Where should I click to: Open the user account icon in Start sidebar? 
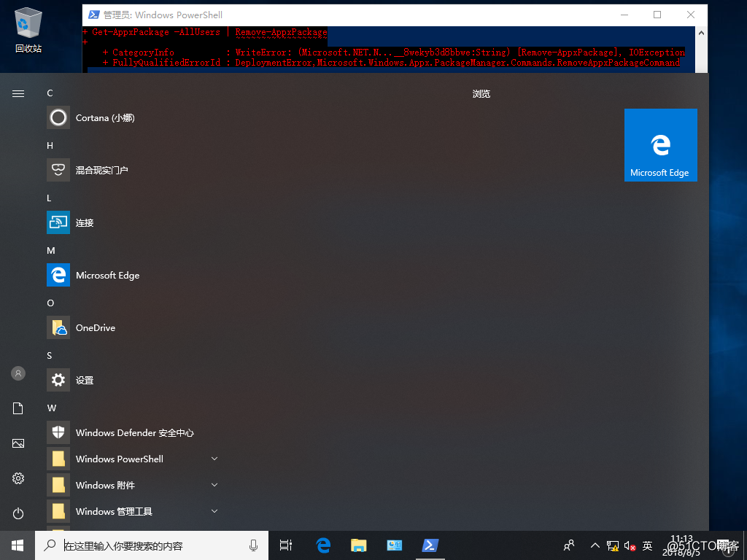click(x=18, y=373)
